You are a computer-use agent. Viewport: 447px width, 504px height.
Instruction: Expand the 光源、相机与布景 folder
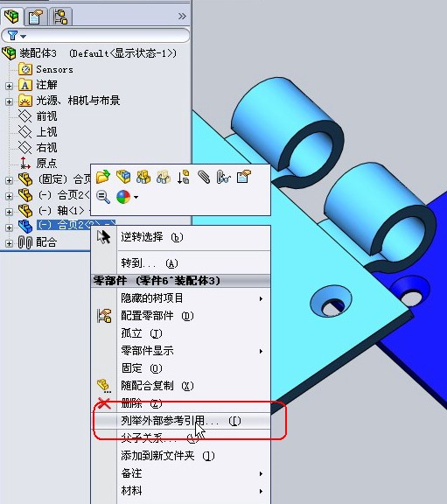[9, 101]
